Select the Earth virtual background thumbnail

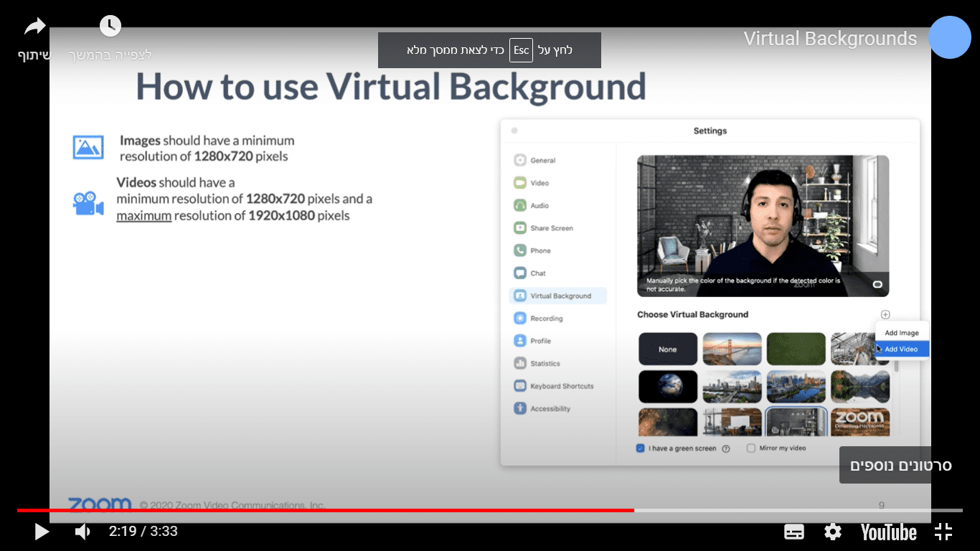[x=668, y=386]
